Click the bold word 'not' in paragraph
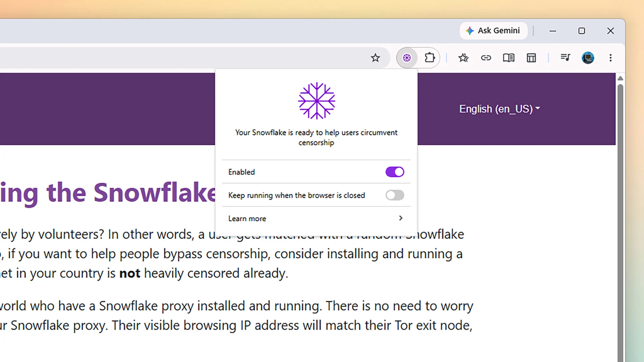This screenshot has height=362, width=644. click(130, 274)
